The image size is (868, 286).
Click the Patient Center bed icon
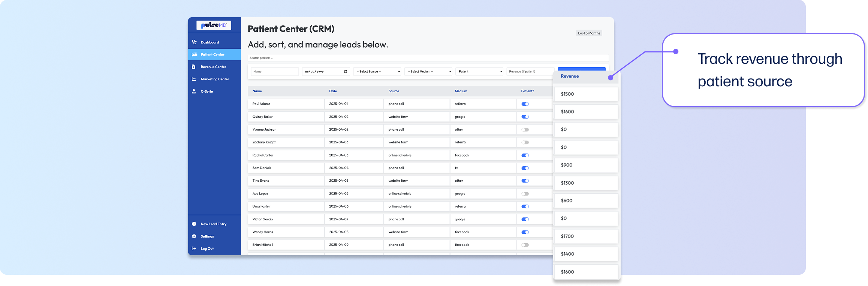[195, 54]
